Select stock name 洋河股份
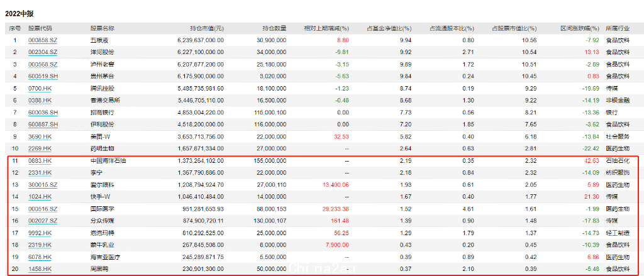This screenshot has height=276, width=644. [102, 52]
